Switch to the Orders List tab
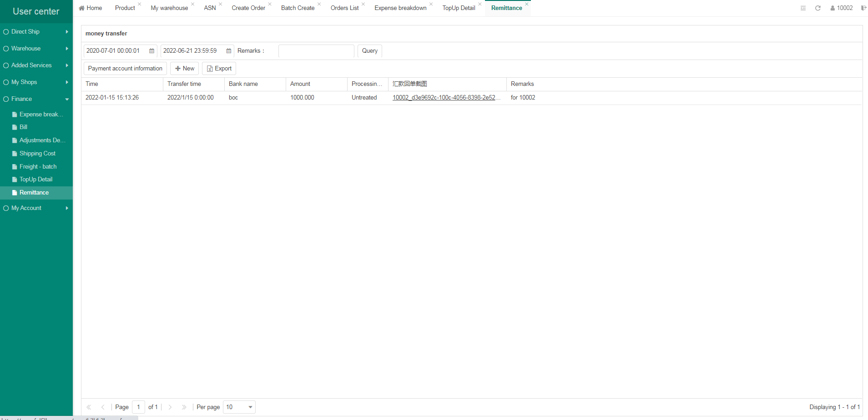The width and height of the screenshot is (868, 420). click(345, 8)
